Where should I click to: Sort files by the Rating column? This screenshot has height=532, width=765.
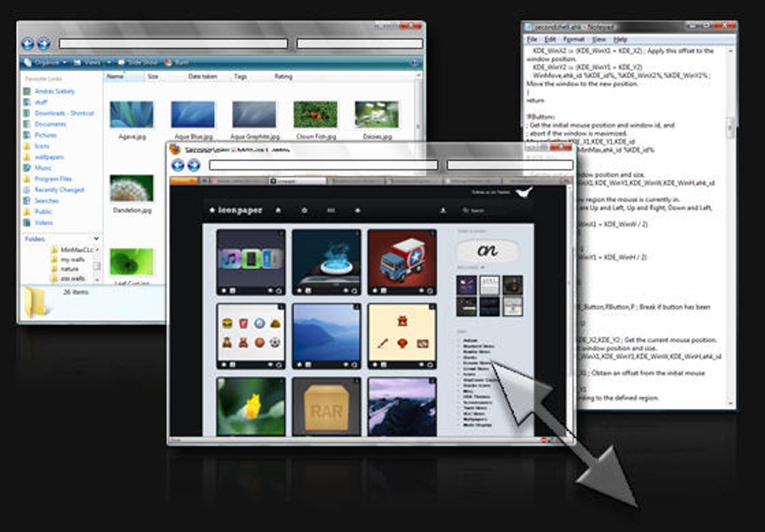pos(283,76)
